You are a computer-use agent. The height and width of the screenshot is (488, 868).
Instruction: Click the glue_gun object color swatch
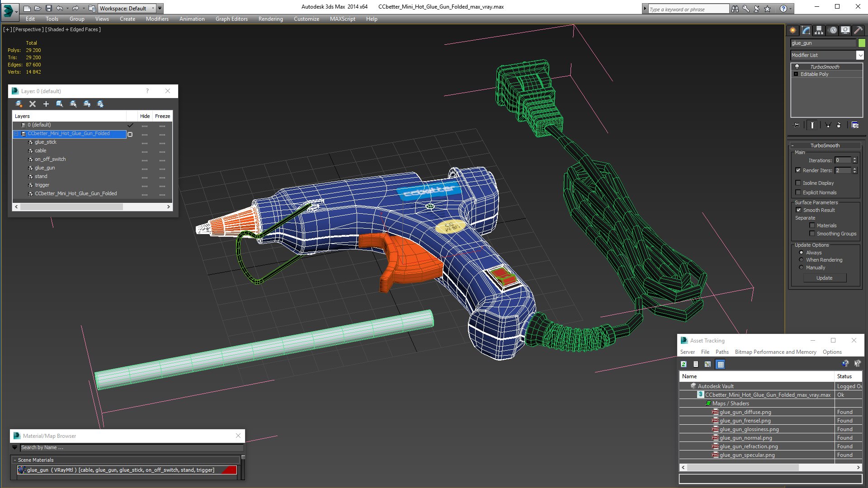click(862, 43)
